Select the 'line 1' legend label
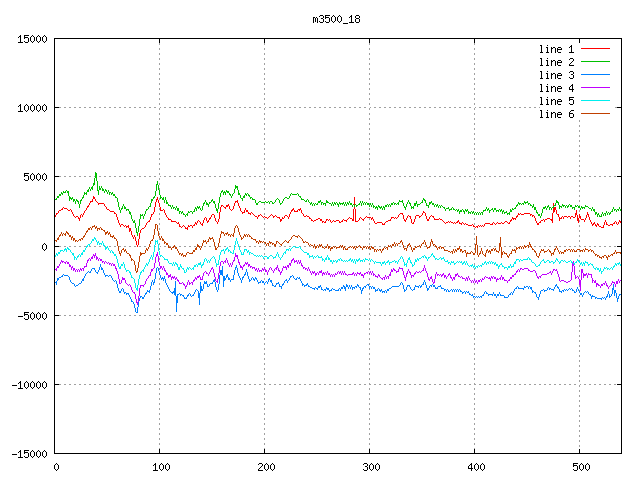 click(556, 49)
